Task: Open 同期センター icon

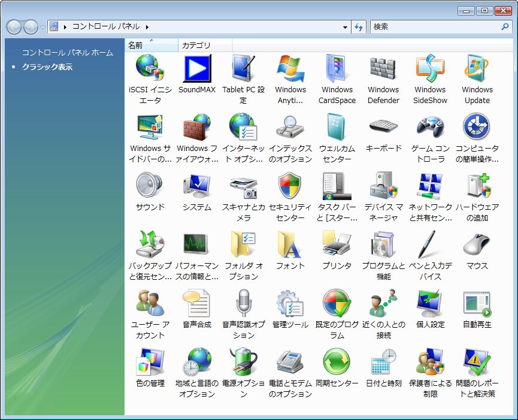Action: [337, 362]
